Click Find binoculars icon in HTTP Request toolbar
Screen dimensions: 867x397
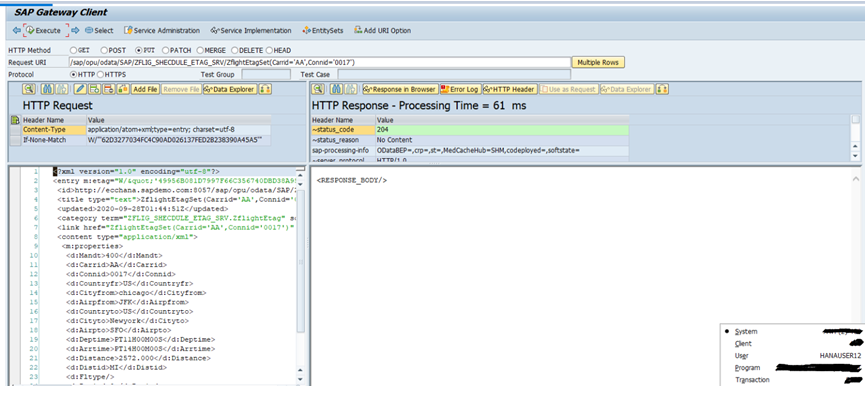tap(47, 89)
